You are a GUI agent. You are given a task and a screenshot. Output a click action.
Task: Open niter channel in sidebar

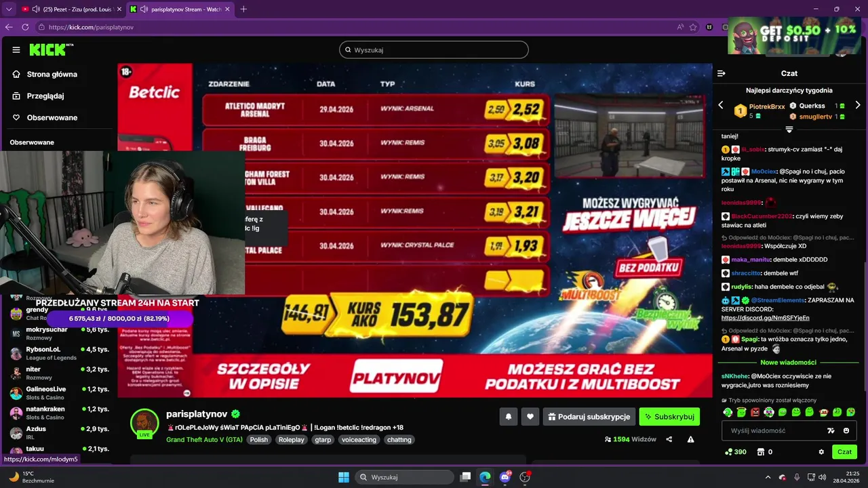[59, 373]
